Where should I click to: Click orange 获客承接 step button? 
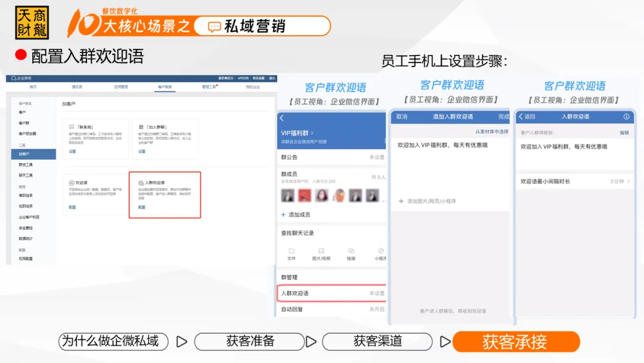click(x=516, y=342)
